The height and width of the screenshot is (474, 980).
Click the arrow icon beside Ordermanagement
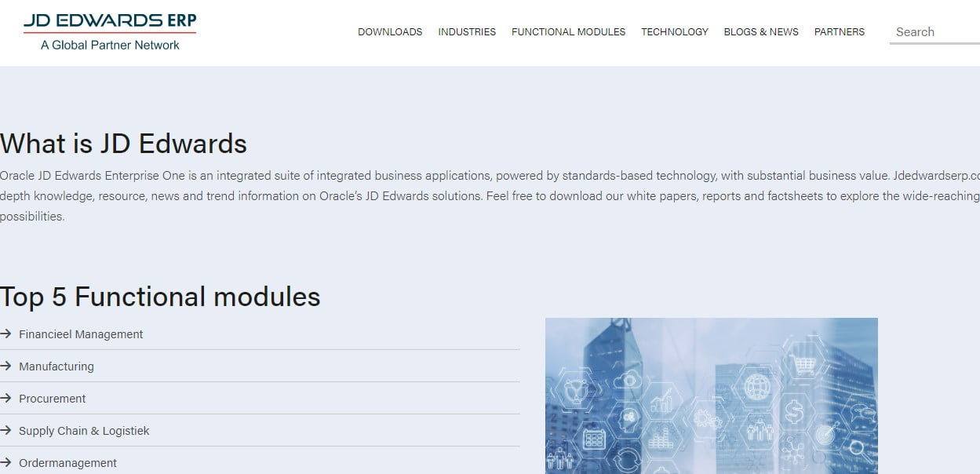click(x=5, y=463)
